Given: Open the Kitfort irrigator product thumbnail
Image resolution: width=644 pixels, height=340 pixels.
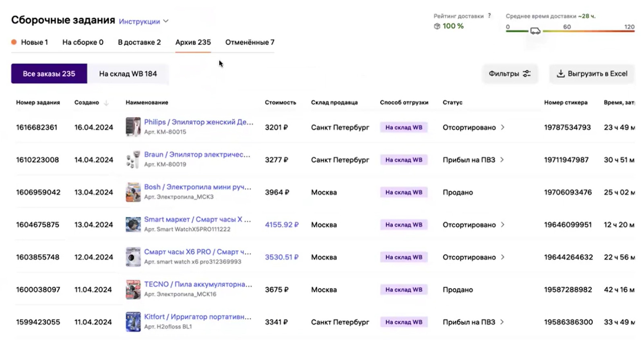Looking at the screenshot, I should [x=133, y=322].
